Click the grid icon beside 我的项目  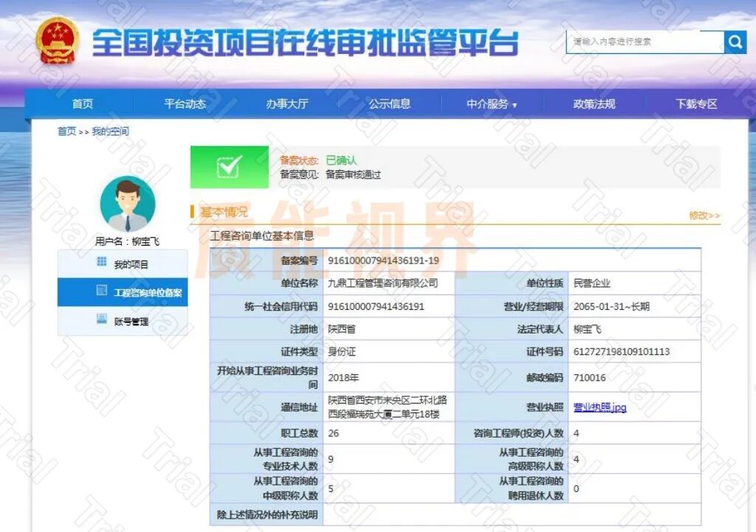pos(102,263)
